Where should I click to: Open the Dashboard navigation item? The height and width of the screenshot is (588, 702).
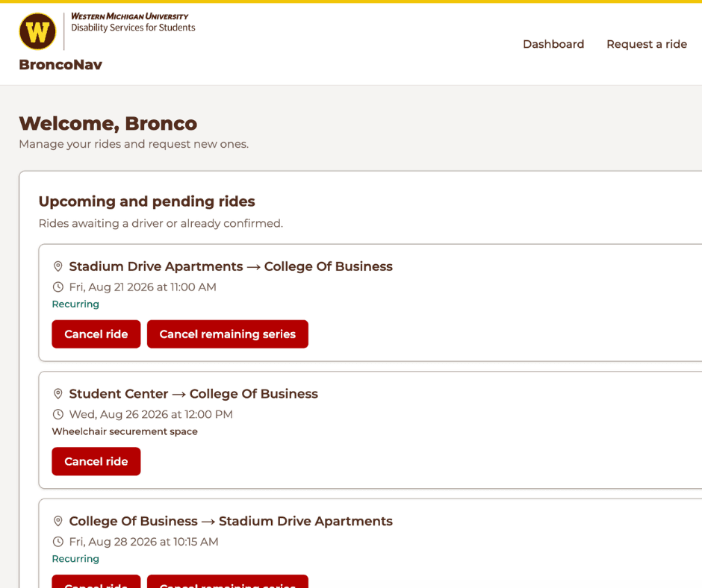pos(553,44)
